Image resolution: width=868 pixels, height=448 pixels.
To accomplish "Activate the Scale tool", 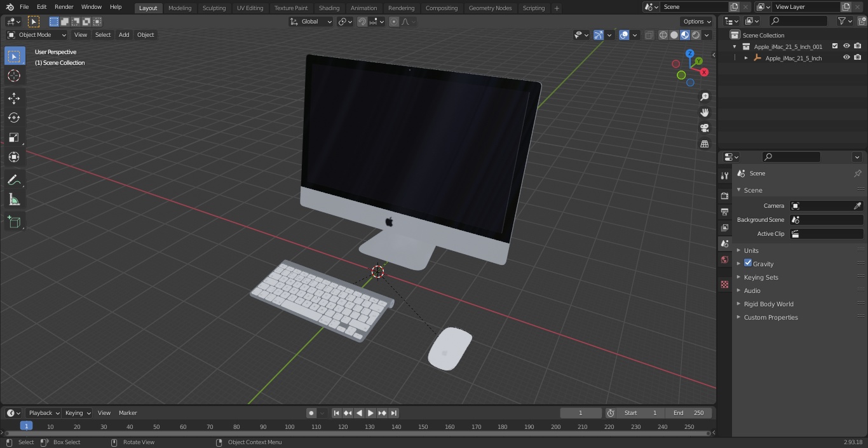I will coord(14,137).
